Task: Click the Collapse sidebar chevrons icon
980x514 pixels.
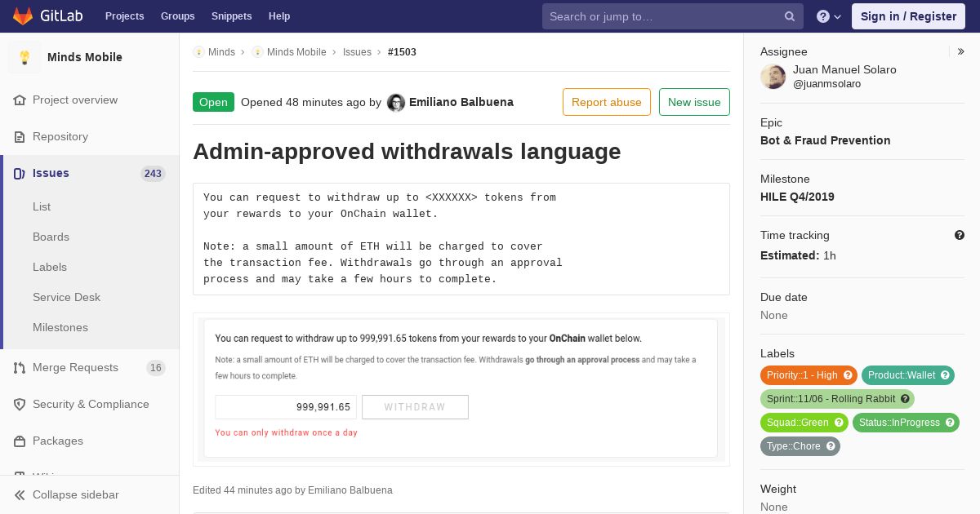Action: [x=20, y=494]
